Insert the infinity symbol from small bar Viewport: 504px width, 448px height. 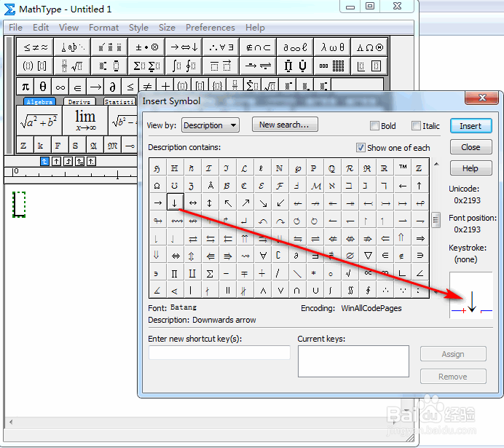click(60, 87)
